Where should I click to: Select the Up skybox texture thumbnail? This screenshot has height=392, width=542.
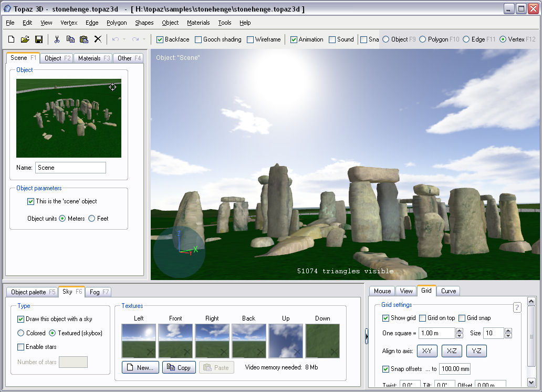(286, 341)
